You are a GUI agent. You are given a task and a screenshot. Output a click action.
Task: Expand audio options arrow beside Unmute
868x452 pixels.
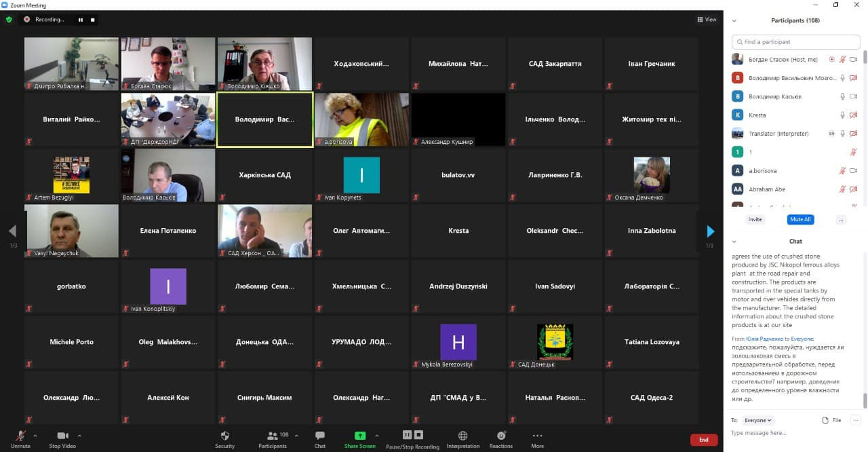point(35,435)
